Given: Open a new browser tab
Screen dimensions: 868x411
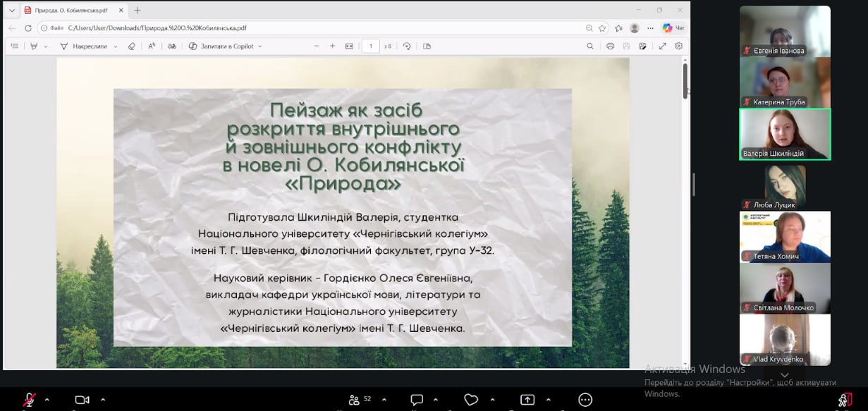Looking at the screenshot, I should (137, 11).
